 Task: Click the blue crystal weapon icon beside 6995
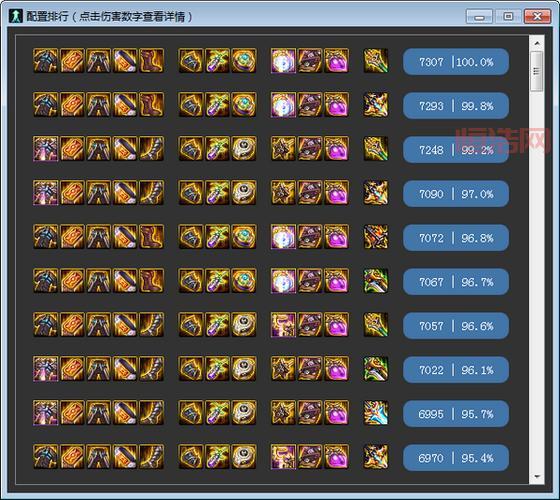coord(376,413)
